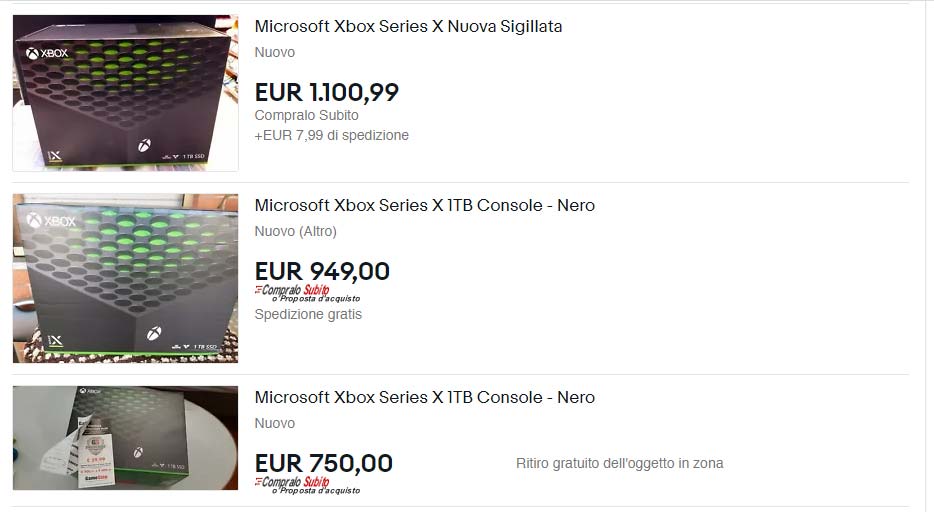Viewport: 934px width, 512px height.
Task: Open the Xbox 1TB Console title priced EUR 750,00
Action: (424, 397)
